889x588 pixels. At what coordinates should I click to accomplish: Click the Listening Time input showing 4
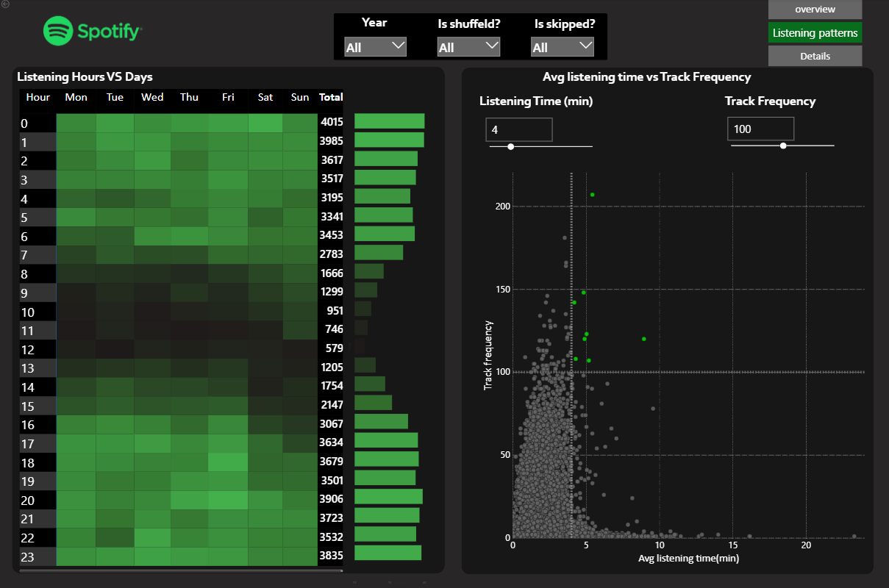click(518, 129)
